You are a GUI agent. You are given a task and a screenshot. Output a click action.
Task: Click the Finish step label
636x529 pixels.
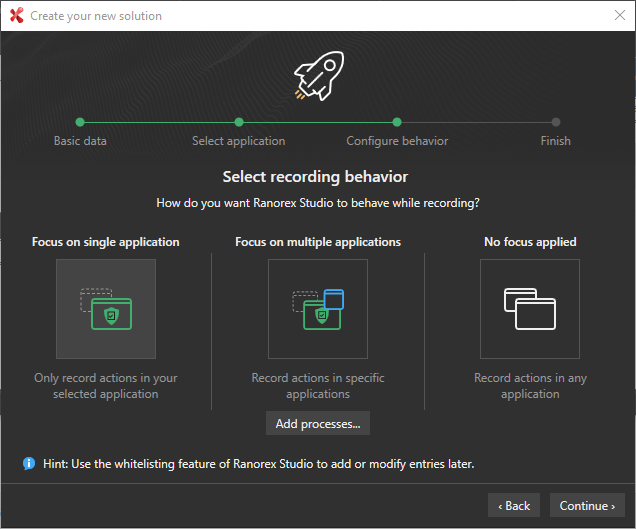(x=556, y=141)
